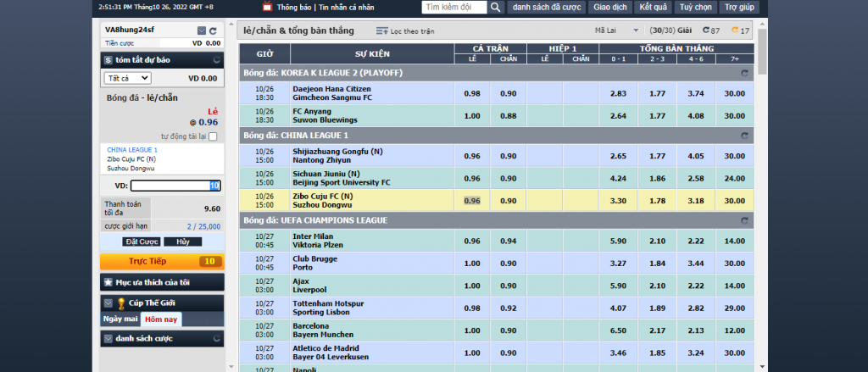
Task: Select 7+ odds 24.00 for Sichuan Jiuniu
Action: tap(735, 178)
